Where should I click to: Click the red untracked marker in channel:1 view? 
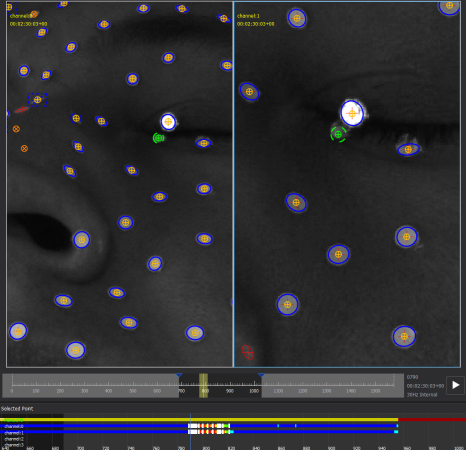[247, 352]
